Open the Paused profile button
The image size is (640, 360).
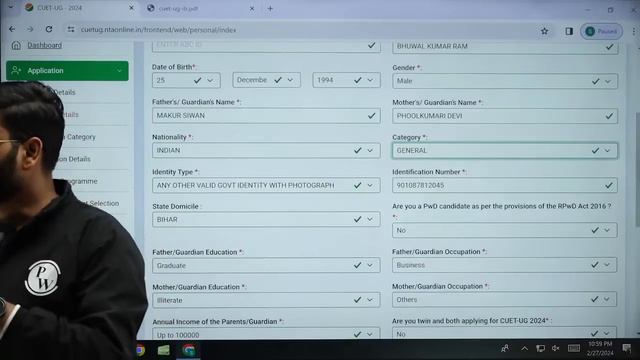click(602, 31)
